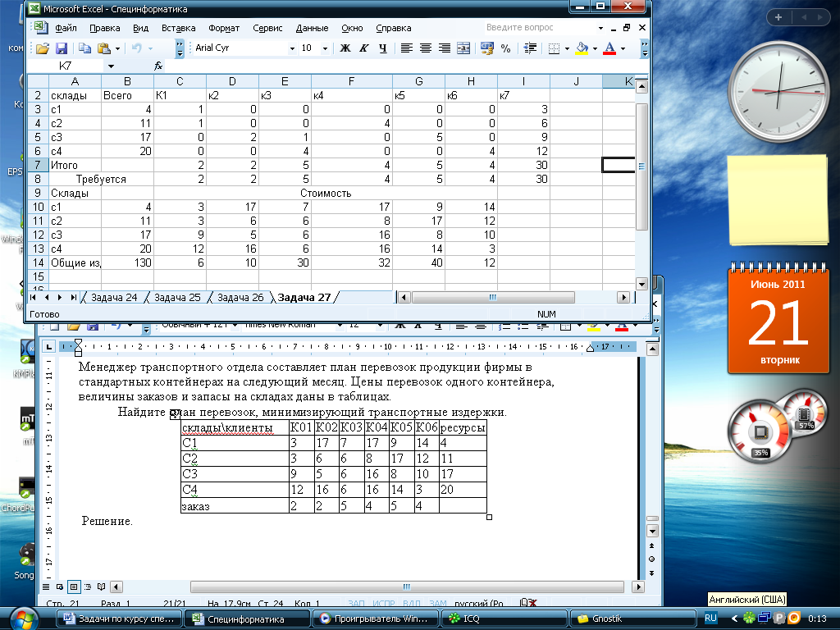Switch Word to Web layout view icon
This screenshot has height=630, width=840.
coord(60,587)
